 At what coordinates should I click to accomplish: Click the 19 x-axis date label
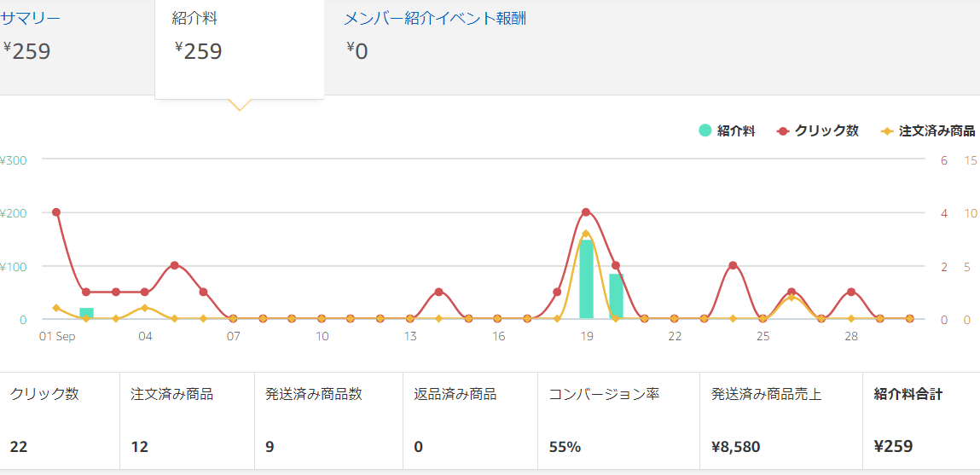pyautogui.click(x=586, y=336)
